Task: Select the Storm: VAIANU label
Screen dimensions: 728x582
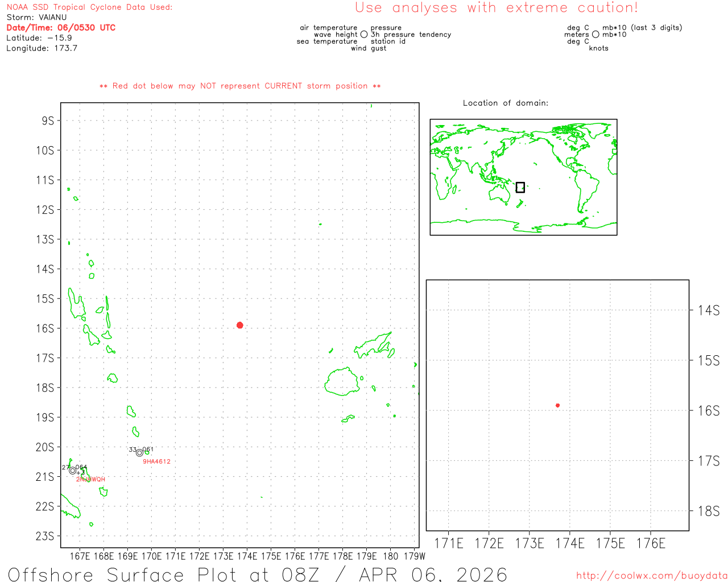Action: pyautogui.click(x=36, y=17)
